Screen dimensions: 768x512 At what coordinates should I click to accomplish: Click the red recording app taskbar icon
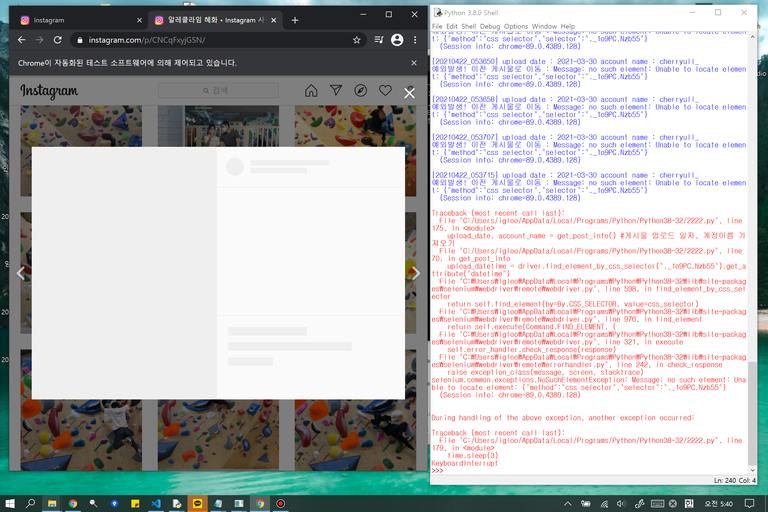[281, 503]
